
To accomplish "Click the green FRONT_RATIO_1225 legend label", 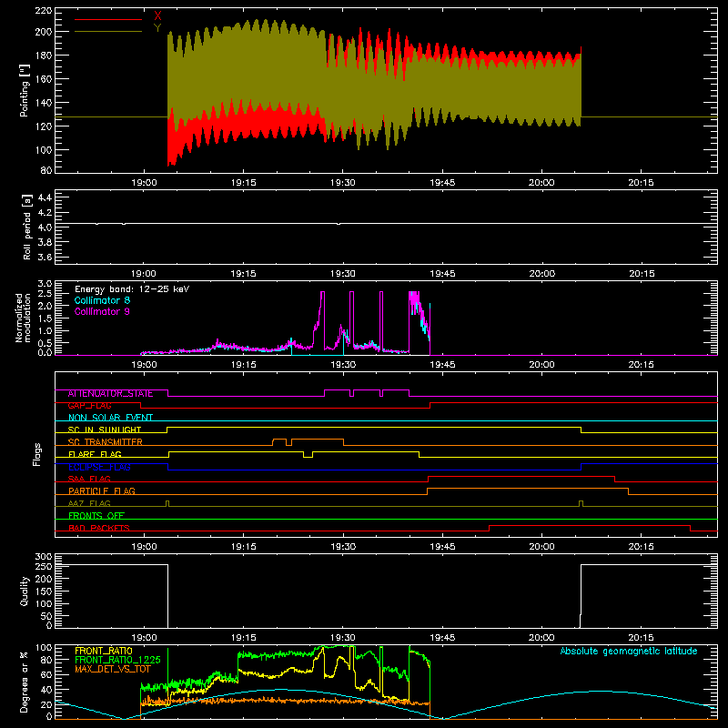I will [x=118, y=660].
